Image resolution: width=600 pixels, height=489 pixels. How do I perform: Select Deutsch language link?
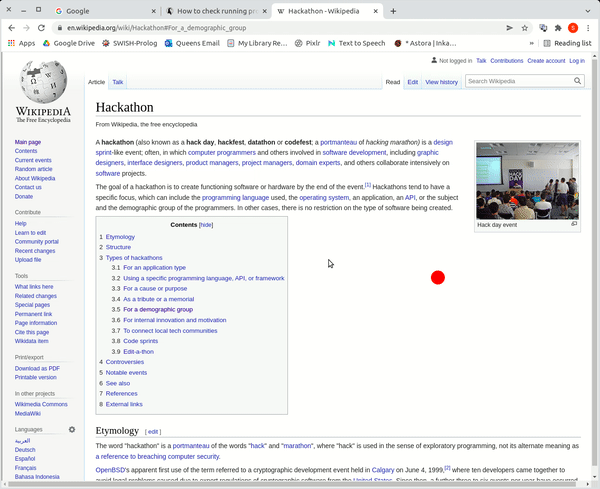point(25,450)
